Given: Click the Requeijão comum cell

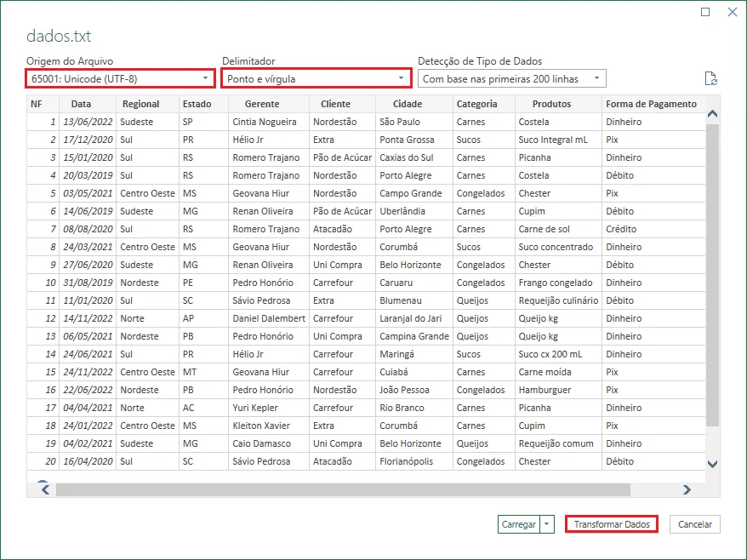Looking at the screenshot, I should [x=558, y=443].
